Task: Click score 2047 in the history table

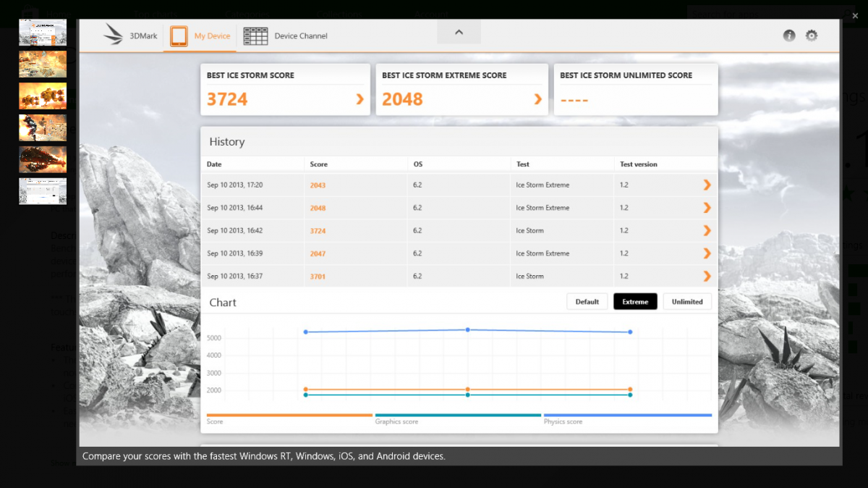Action: (318, 253)
